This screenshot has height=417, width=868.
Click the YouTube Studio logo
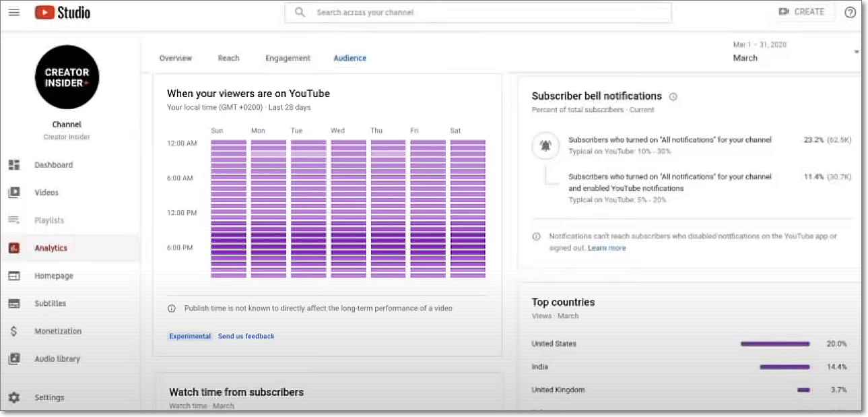point(63,12)
